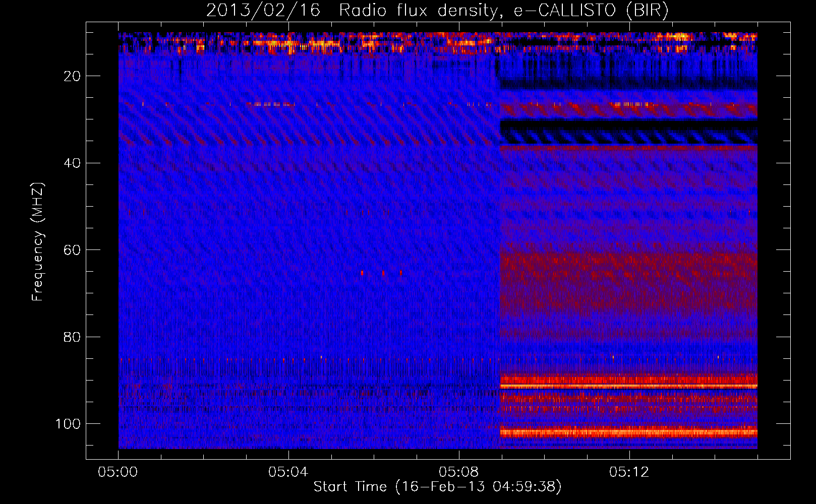Click the "80" frequency tick label
Image resolution: width=816 pixels, height=504 pixels.
[x=72, y=337]
